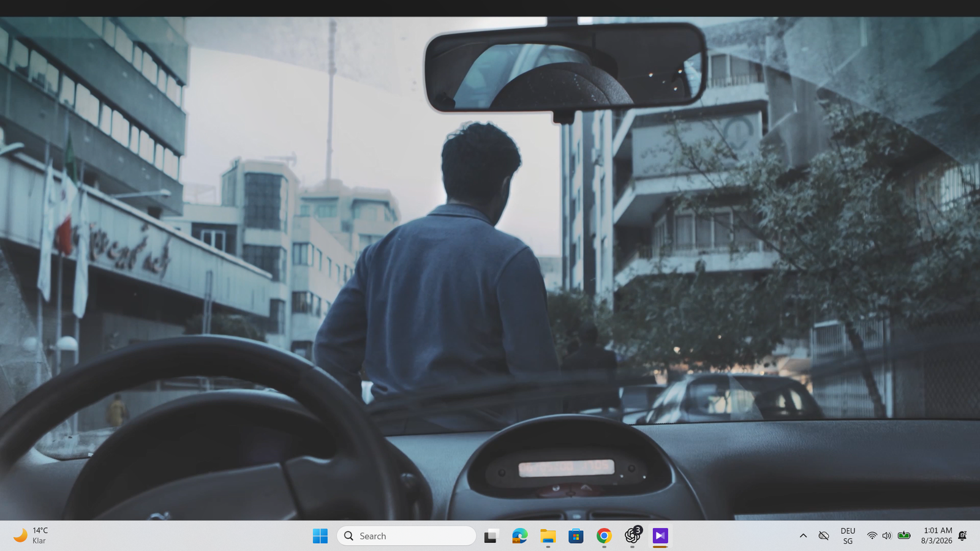The image size is (980, 551).
Task: Check the battery charging status icon
Action: point(904,536)
